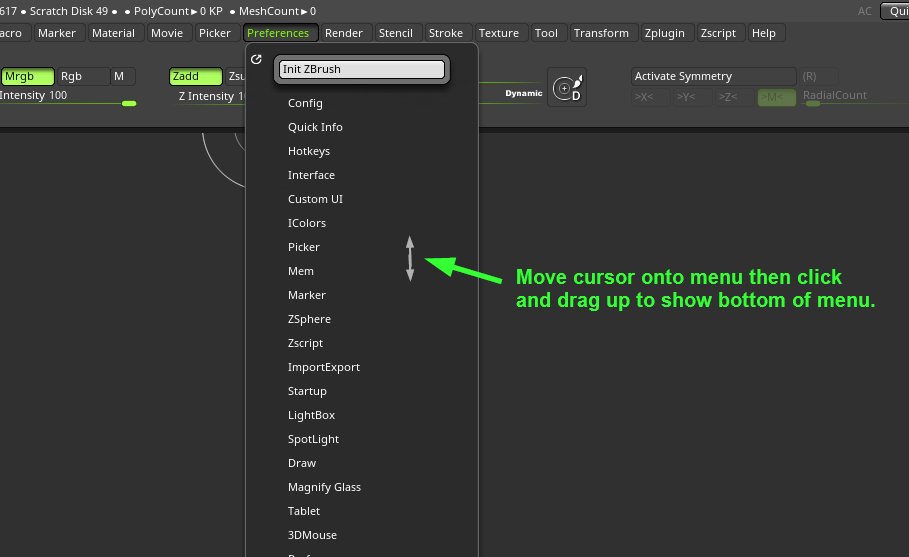
Task: Expand the Quick Info section
Action: coord(315,127)
